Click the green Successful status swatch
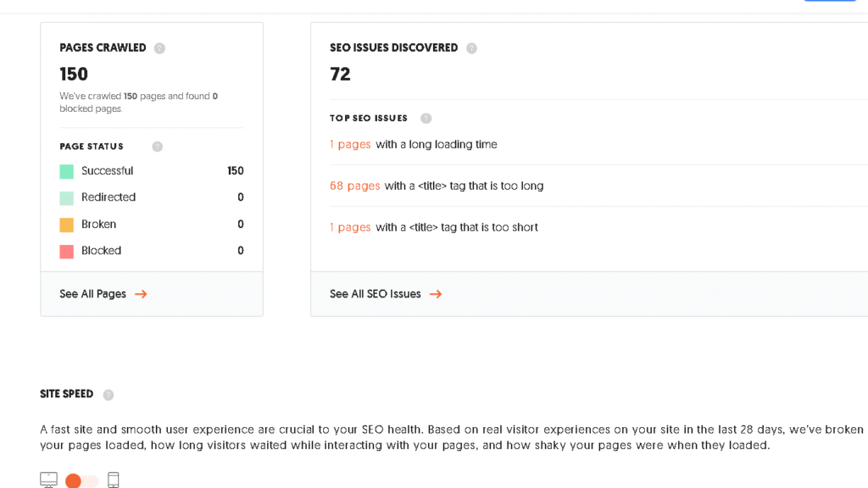 point(66,170)
